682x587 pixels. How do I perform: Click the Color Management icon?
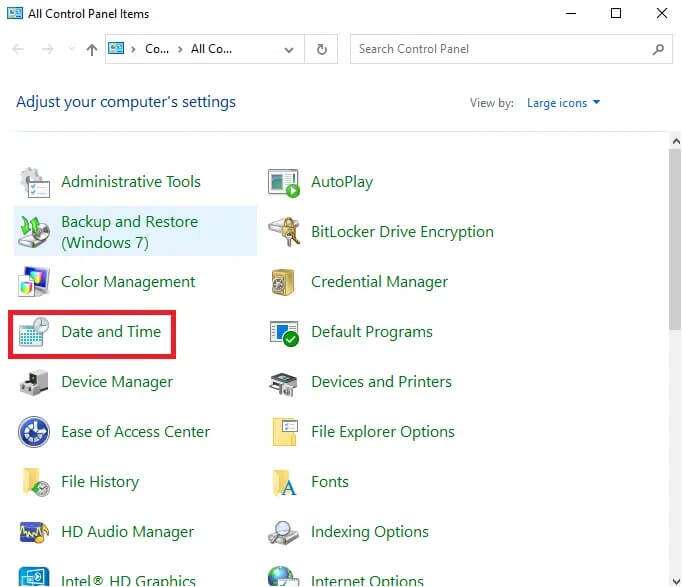34,282
